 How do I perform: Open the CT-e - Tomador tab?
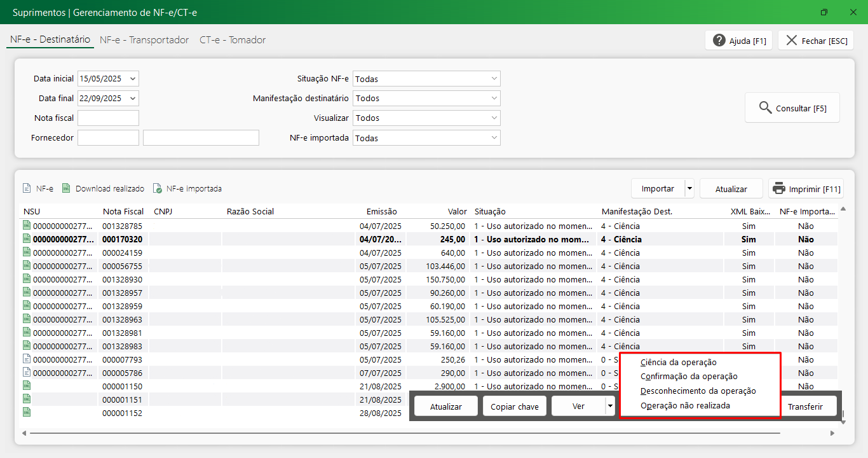233,40
